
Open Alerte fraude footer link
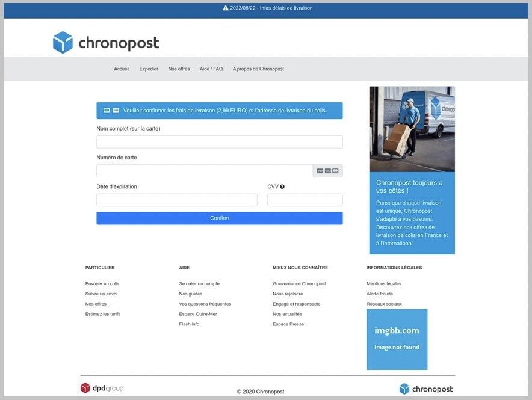click(x=380, y=294)
